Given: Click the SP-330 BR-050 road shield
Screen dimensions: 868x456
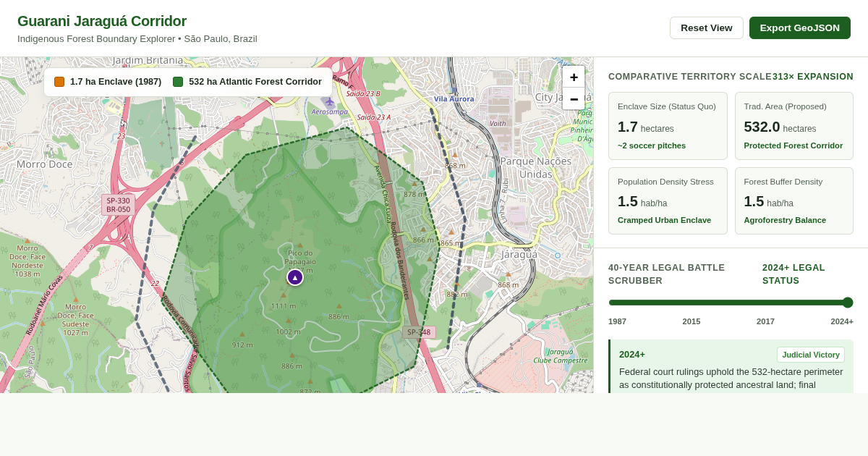Looking at the screenshot, I should click(x=118, y=205).
